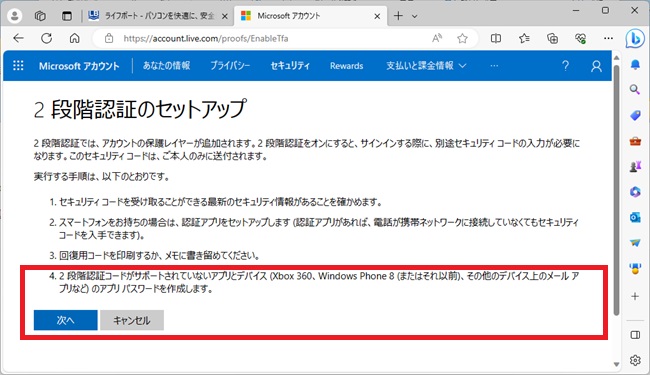Click the Microsoft アカウント header link
The width and height of the screenshot is (650, 375).
(79, 65)
